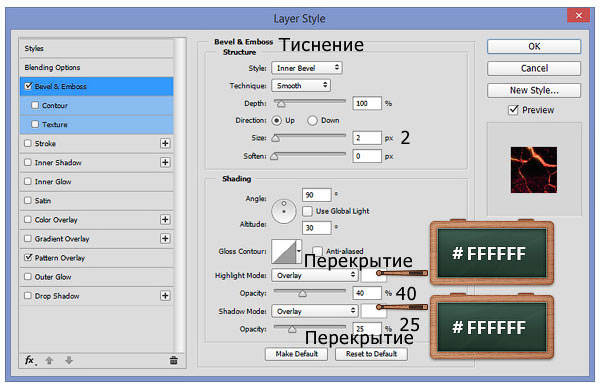The height and width of the screenshot is (388, 600).
Task: Click plus icon beside Gradient Overlay
Action: click(165, 238)
